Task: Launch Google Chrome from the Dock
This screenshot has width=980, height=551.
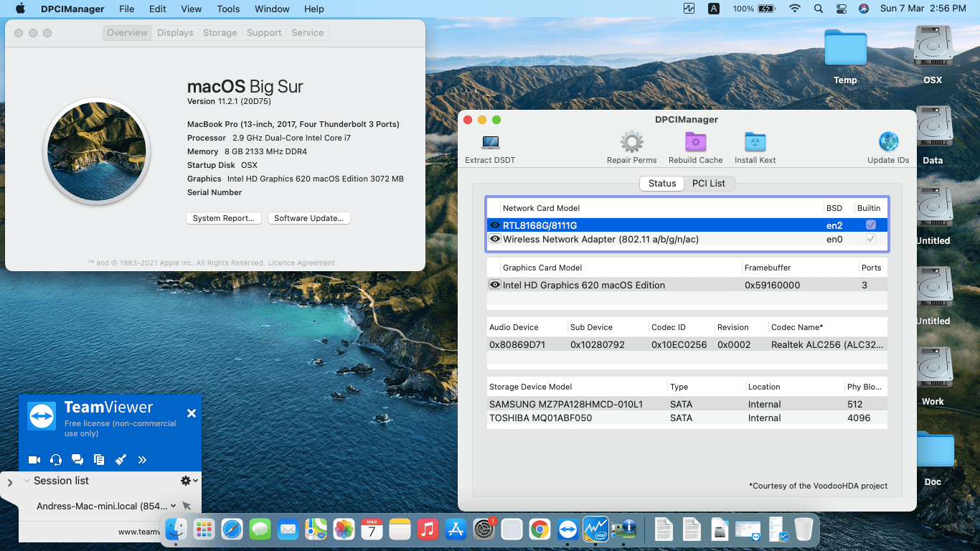Action: (x=540, y=530)
